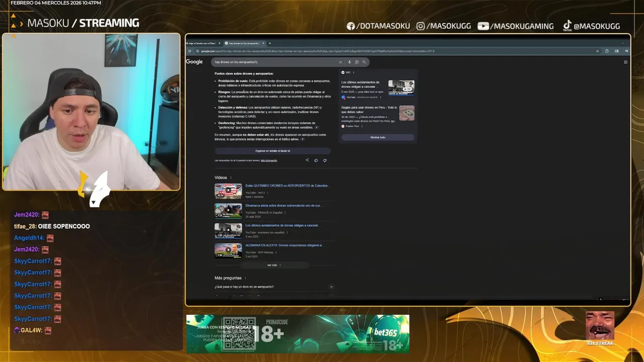Open the browser side panel icon
The width and height of the screenshot is (644, 362).
(x=616, y=51)
